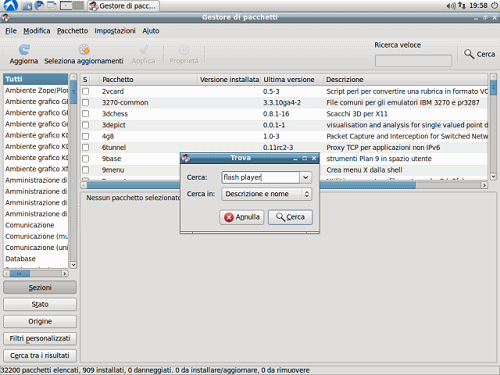Click Filtri personalizzati button
The width and height of the screenshot is (500, 375).
click(x=40, y=339)
